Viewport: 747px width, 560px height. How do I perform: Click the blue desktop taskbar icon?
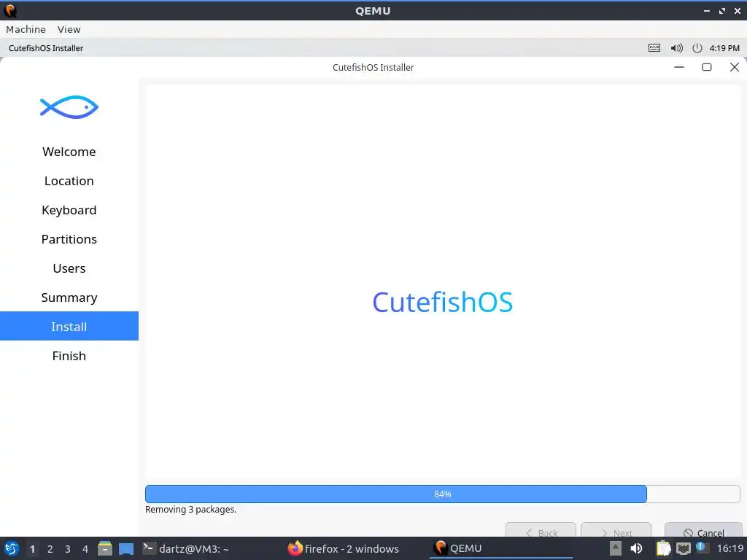point(126,549)
